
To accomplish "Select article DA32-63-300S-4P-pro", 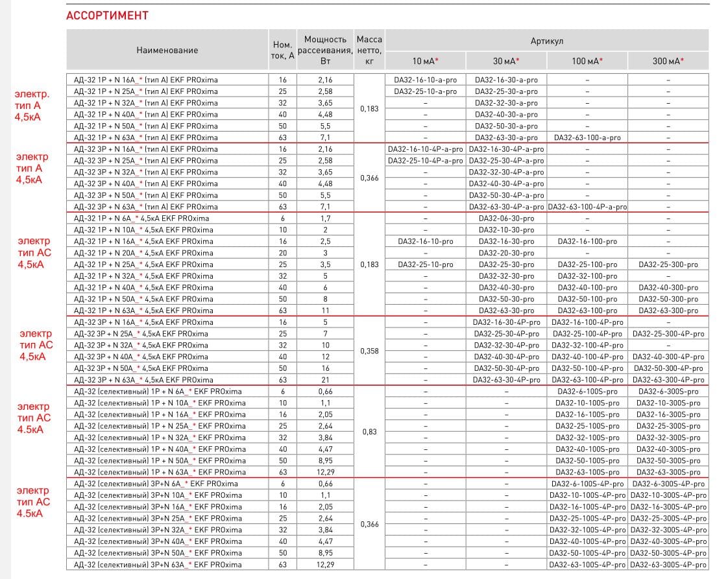I will tap(668, 565).
